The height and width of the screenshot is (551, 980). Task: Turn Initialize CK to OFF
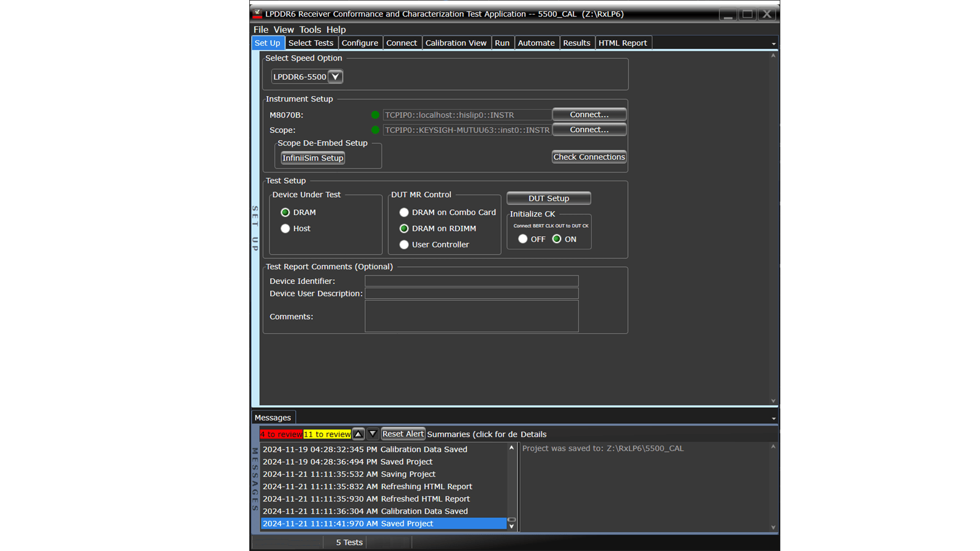tap(523, 239)
